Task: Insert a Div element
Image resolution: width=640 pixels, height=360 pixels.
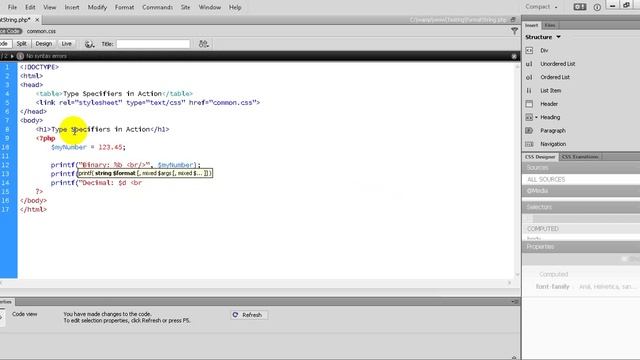Action: tap(544, 51)
